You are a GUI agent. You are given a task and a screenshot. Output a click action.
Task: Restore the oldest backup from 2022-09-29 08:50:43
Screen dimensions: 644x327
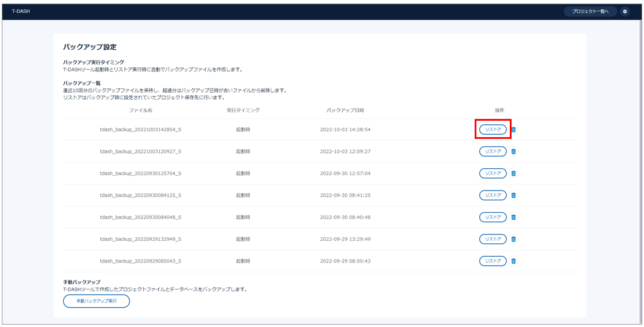(x=493, y=261)
